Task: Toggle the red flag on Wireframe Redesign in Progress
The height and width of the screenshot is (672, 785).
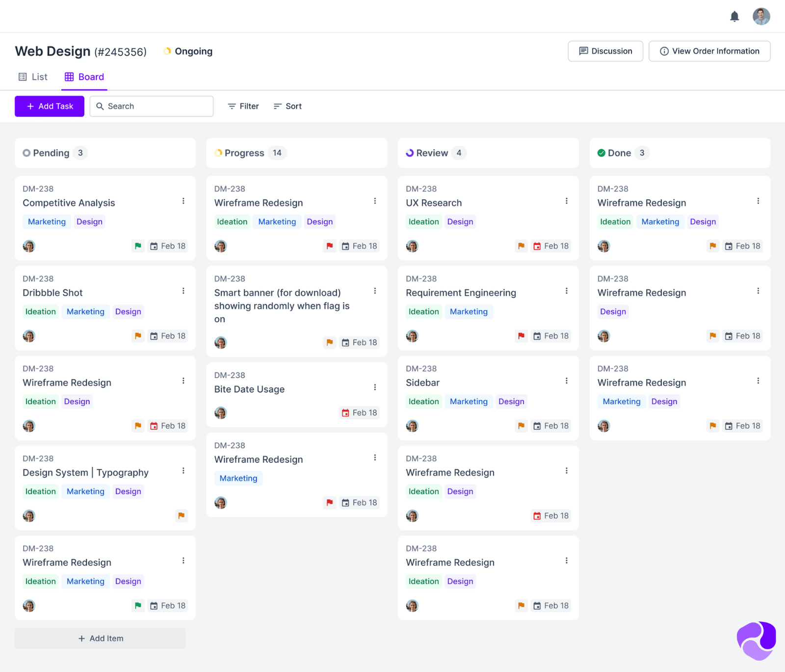Action: pos(329,246)
